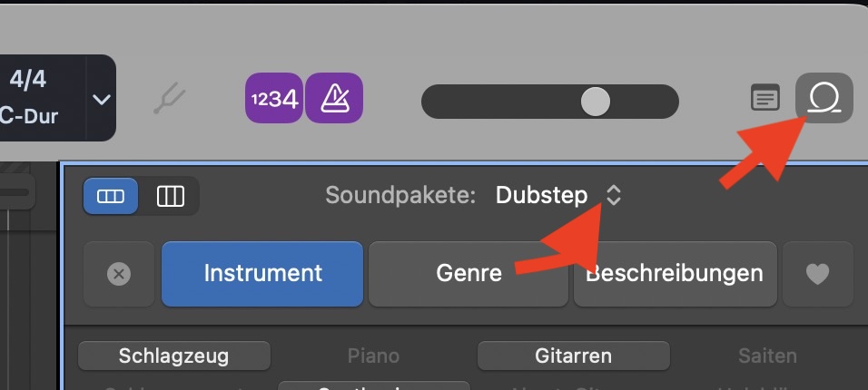
Task: Expand the chevron beside the key display
Action: coord(102,99)
